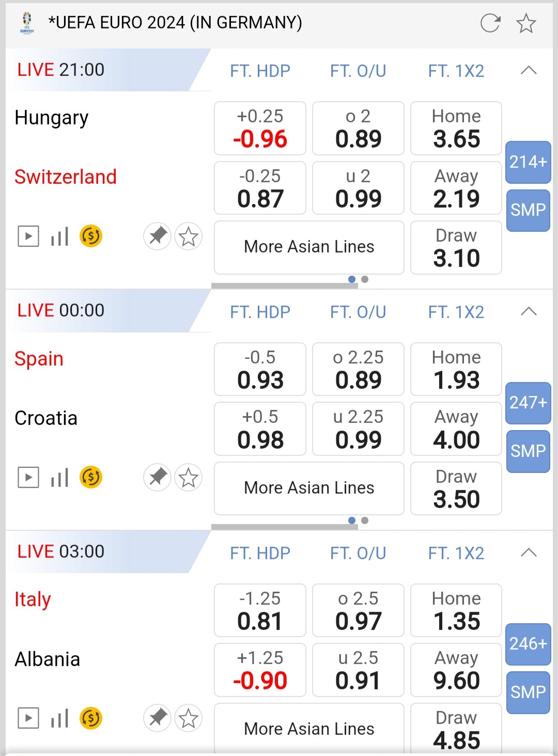Viewport: 558px width, 756px height.
Task: Open statistics chart for Hungary vs Switzerland
Action: [59, 237]
